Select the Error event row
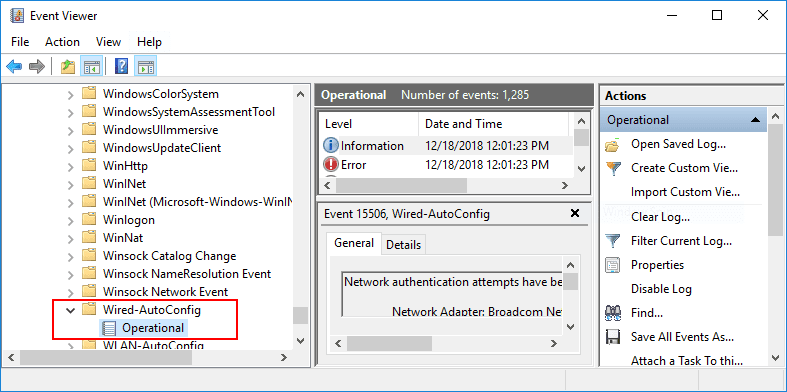Viewport: 787px width, 392px height. click(446, 164)
